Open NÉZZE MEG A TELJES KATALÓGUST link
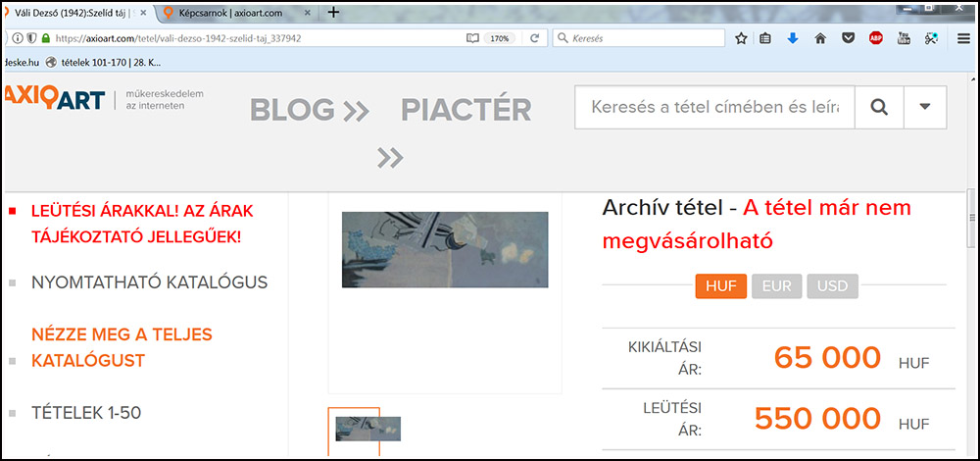 pos(122,348)
